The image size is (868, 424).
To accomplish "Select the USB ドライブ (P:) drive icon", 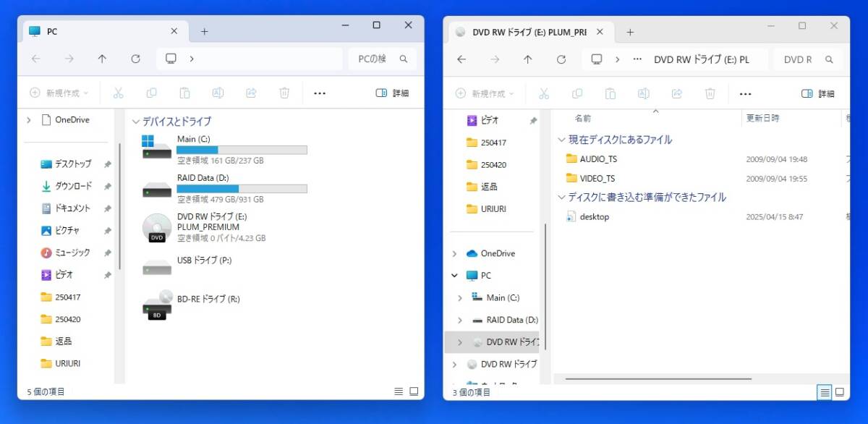I will pos(157,267).
